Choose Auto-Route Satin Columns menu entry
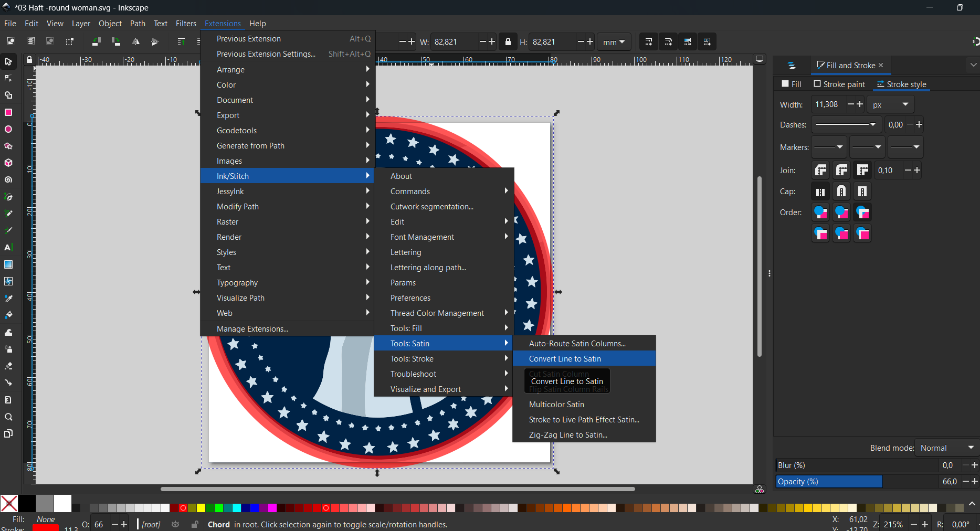The height and width of the screenshot is (531, 980). click(584, 343)
